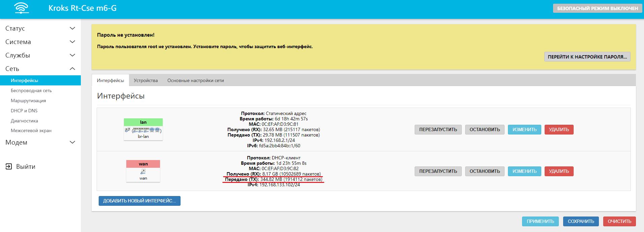Go to Межсетевой экран page

[x=31, y=130]
